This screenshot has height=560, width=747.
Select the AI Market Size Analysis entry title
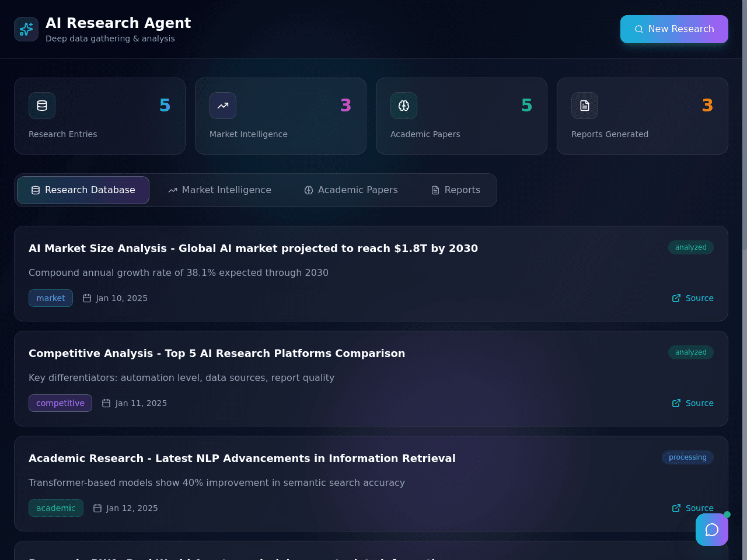point(253,249)
